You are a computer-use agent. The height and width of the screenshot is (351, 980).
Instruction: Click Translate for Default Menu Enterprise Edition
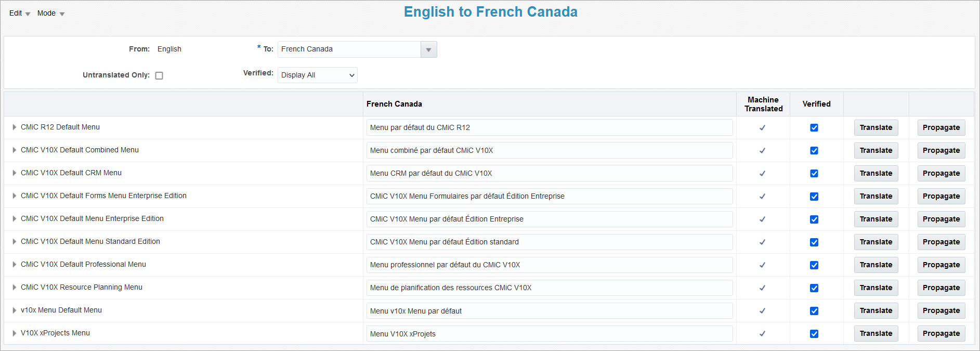[876, 219]
